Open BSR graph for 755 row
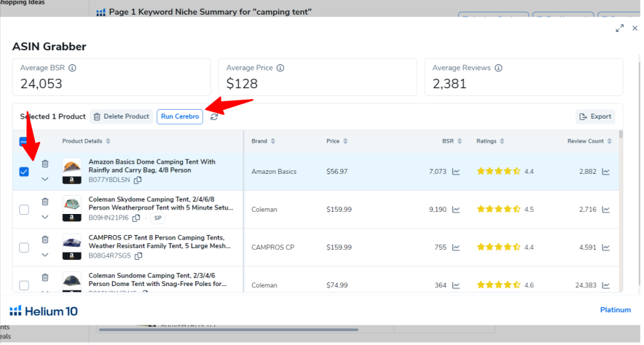Viewport: 644px width, 345px height. pos(456,247)
